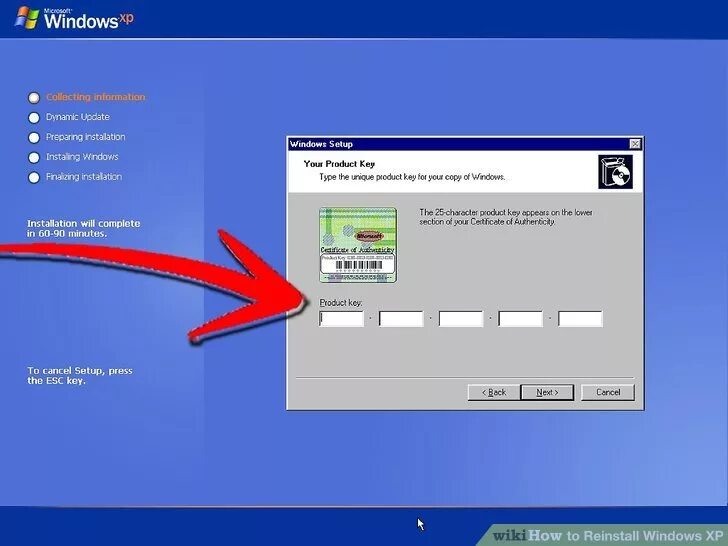Click the Windows XP flag logo

(26, 19)
